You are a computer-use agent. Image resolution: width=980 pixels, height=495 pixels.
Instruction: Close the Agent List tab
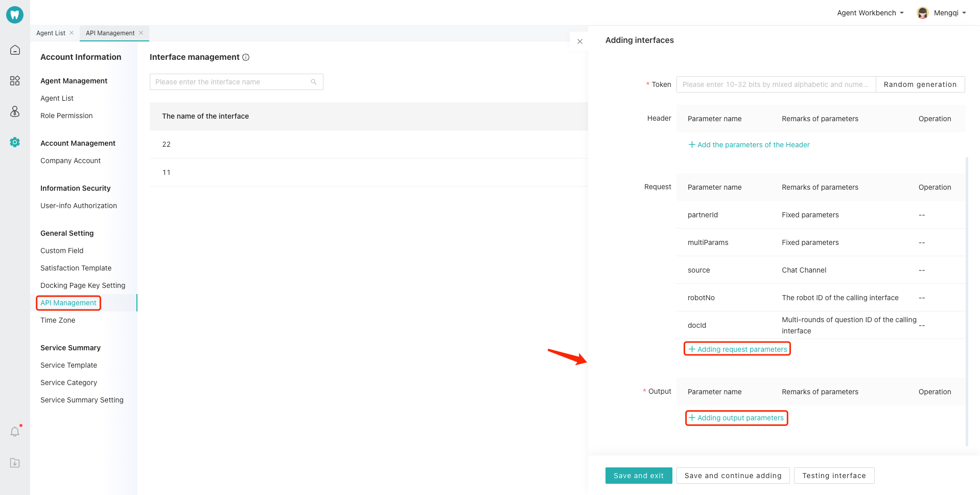pos(72,33)
